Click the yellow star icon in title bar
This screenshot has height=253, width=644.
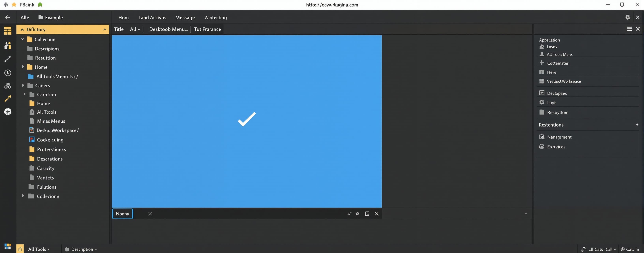coord(14,5)
